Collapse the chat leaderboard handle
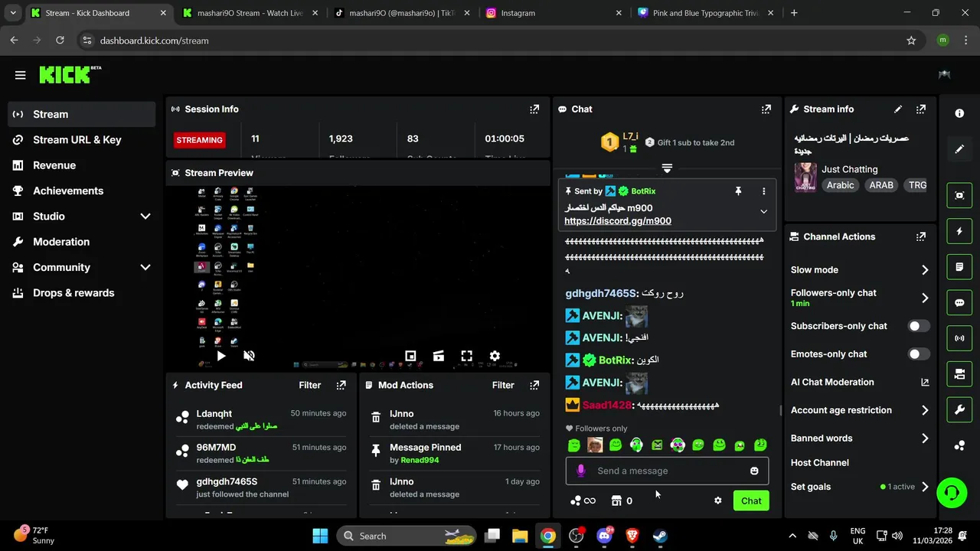Viewport: 980px width, 551px height. (667, 168)
